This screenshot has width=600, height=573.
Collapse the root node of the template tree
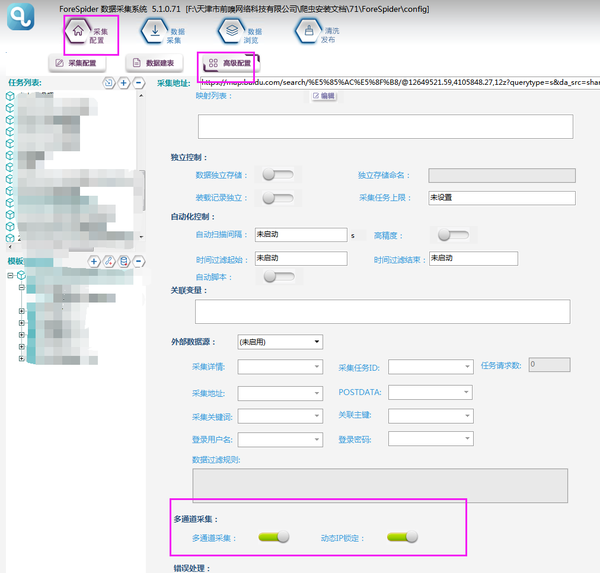pyautogui.click(x=10, y=275)
